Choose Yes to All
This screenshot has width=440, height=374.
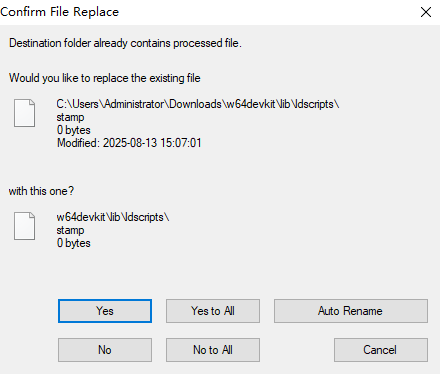point(213,311)
